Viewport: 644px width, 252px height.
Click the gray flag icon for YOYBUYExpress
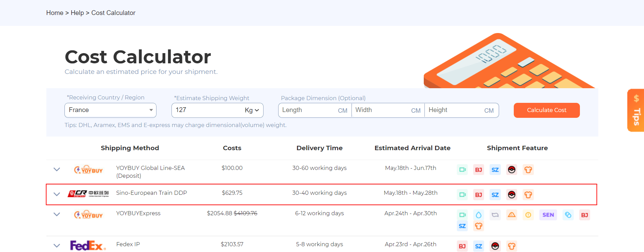click(x=495, y=215)
